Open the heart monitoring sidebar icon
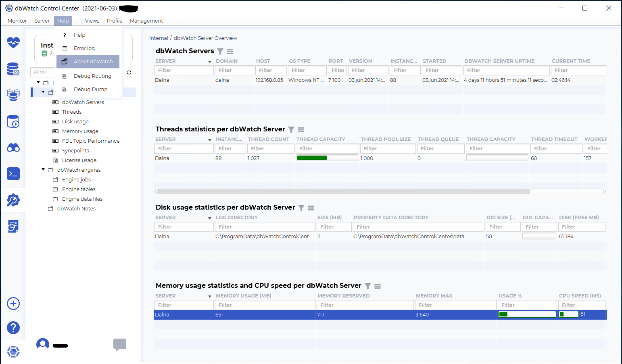Viewport: 622px width, 364px height. 13,42
